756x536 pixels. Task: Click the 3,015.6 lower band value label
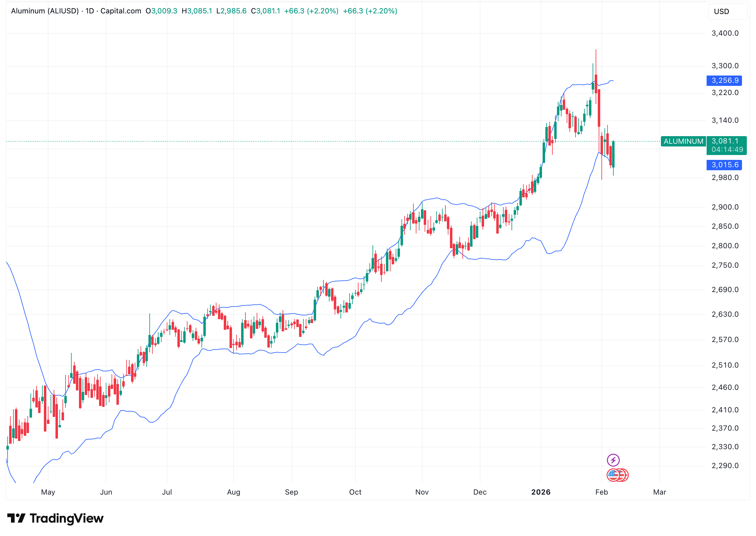(x=724, y=165)
